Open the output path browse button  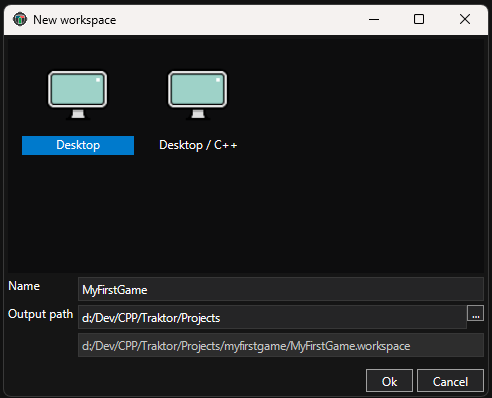(475, 313)
